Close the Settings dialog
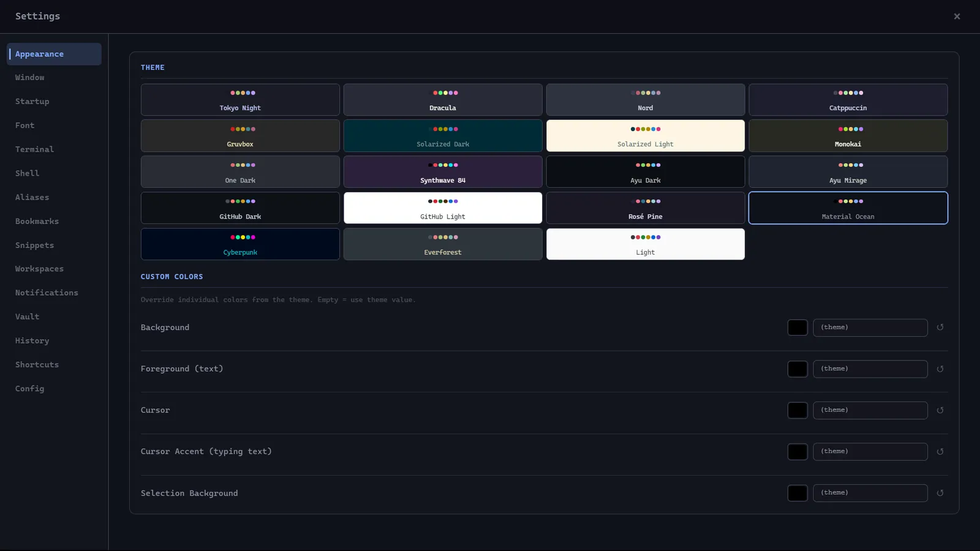The image size is (980, 551). pos(957,17)
